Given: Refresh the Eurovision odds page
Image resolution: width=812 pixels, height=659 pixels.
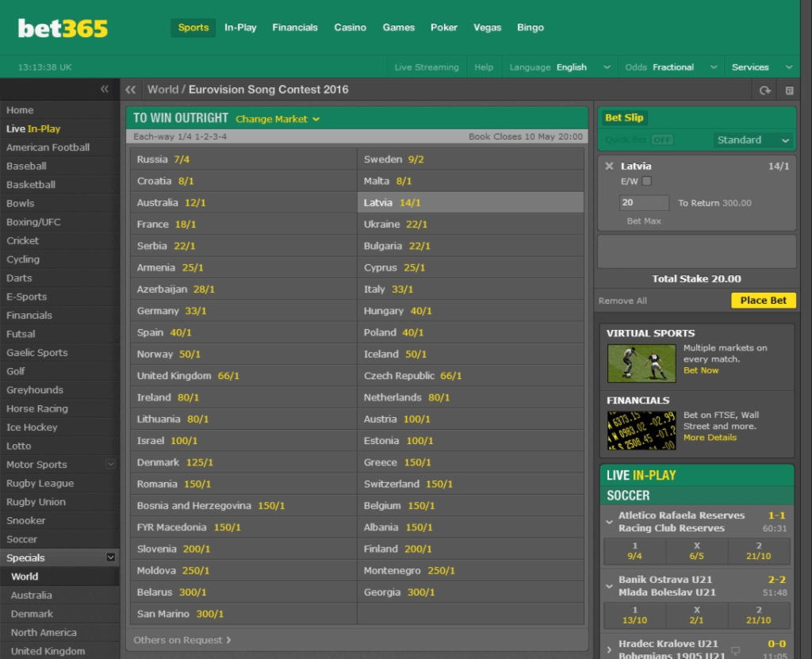Looking at the screenshot, I should [765, 90].
